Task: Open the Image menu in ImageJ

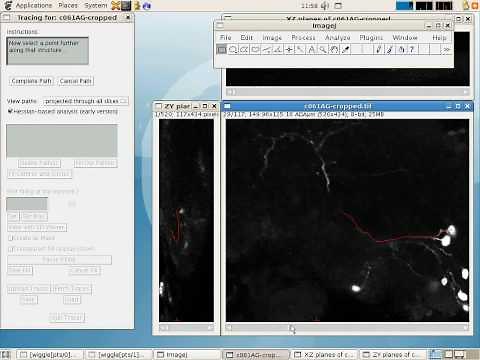Action: (x=272, y=37)
